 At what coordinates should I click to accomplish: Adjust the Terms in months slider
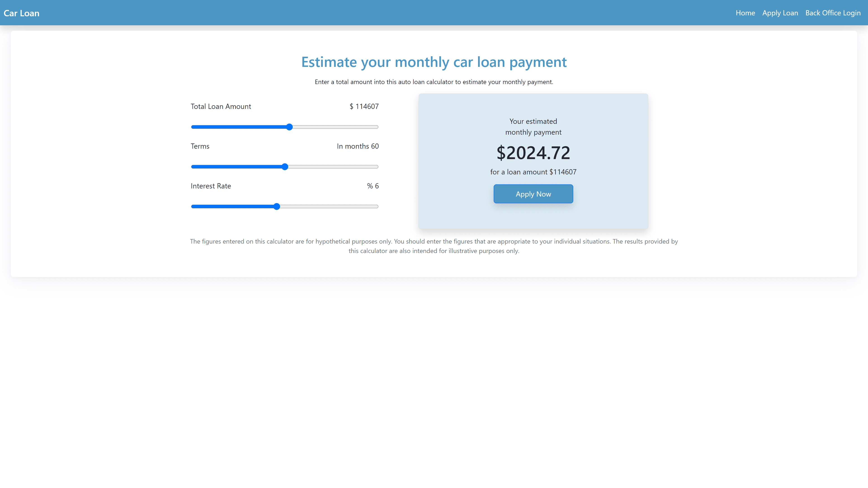284,167
